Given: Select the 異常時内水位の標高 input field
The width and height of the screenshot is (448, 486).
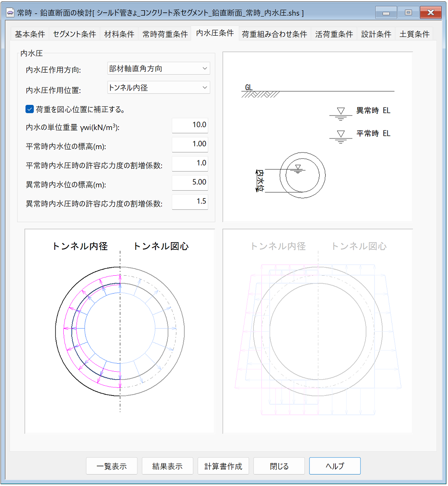Looking at the screenshot, I should pyautogui.click(x=190, y=183).
